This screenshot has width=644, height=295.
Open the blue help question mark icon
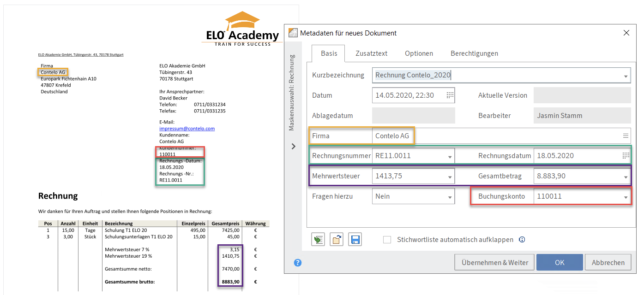298,263
